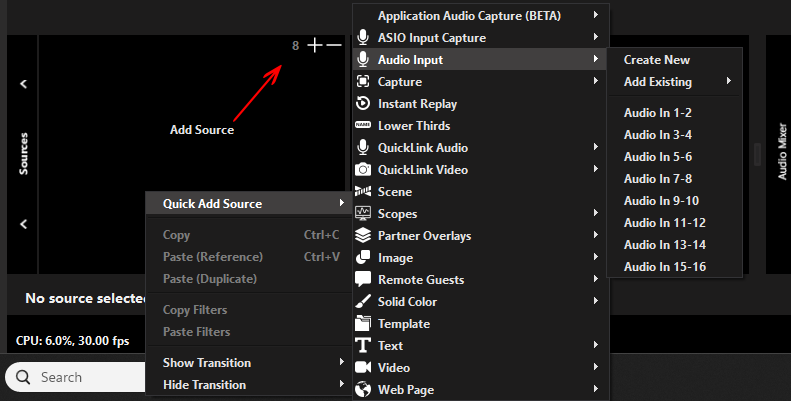Click the Scopes waveform monitor icon

coord(363,213)
